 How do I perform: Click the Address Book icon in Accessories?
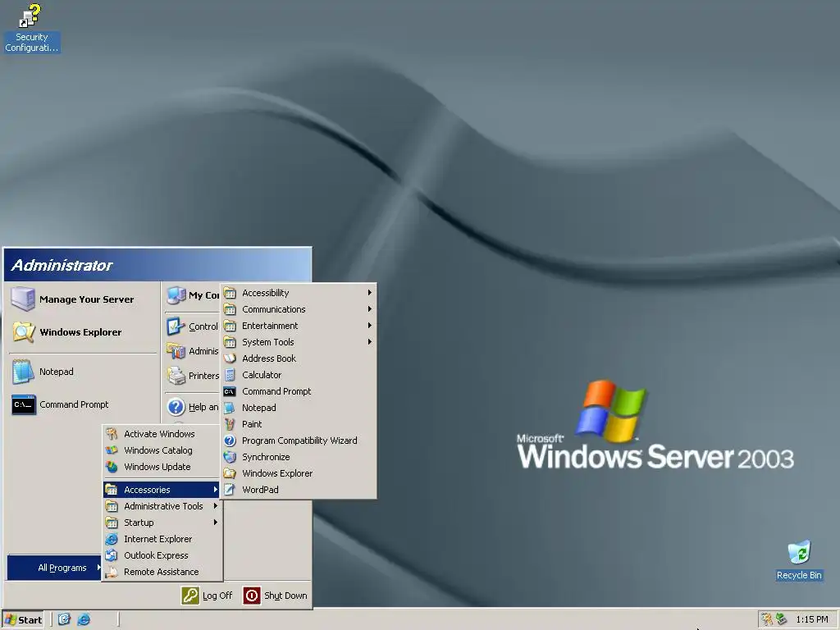click(230, 358)
